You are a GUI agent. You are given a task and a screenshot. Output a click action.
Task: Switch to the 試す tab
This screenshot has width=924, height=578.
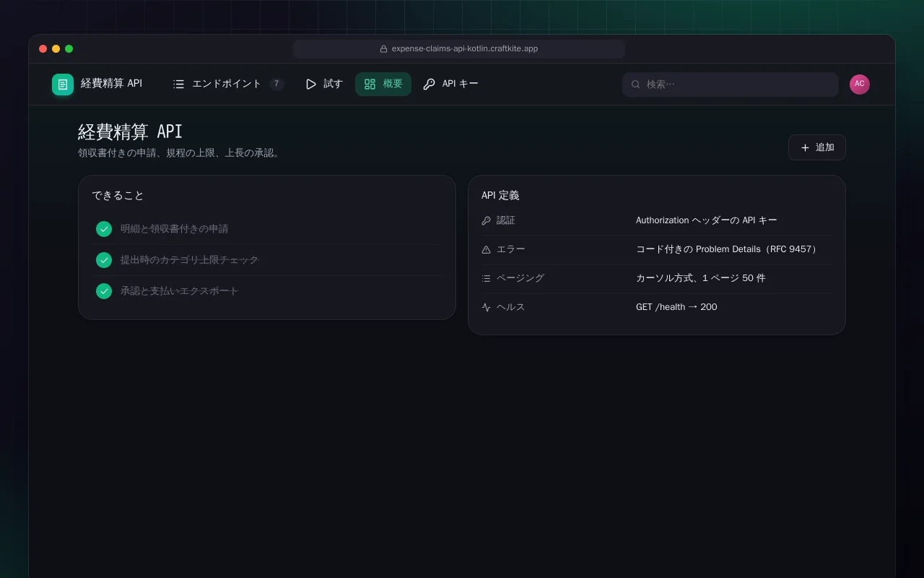click(324, 85)
